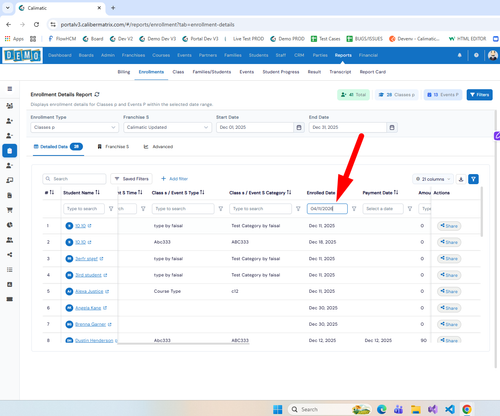Filter icon beside Enrolled Date field
The image size is (500, 416).
(354, 209)
